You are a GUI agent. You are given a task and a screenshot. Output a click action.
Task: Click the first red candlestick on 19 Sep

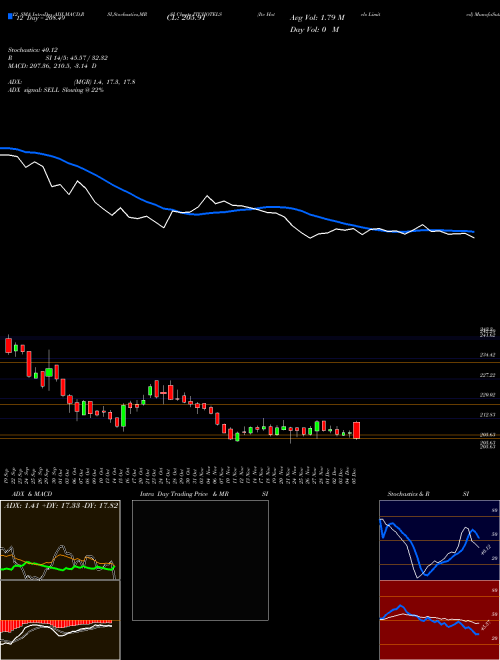click(8, 345)
